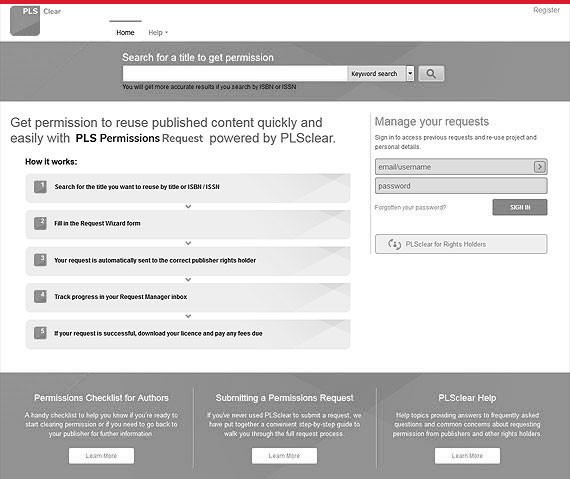Screen dimensions: 570x479
Task: Learn More about PLSclear Help
Action: 467,456
